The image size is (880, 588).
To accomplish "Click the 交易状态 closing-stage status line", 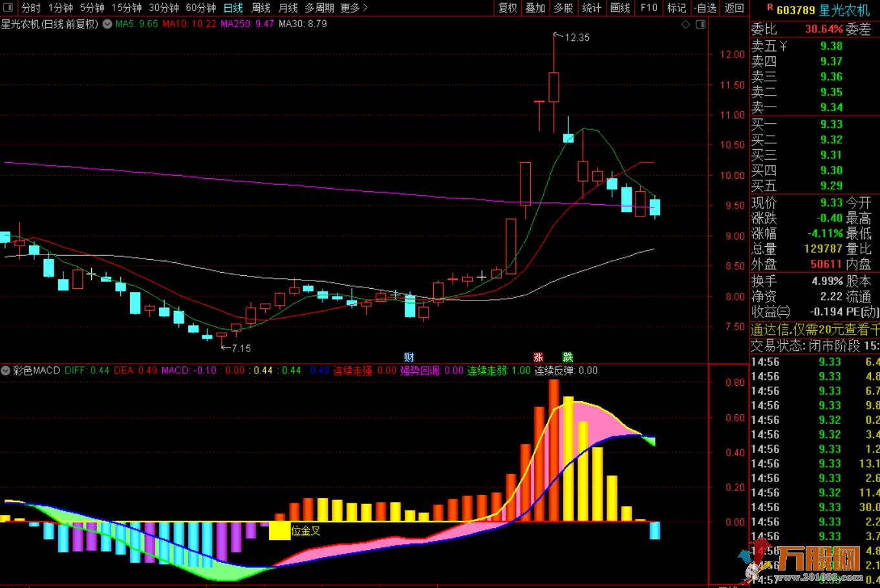I will (815, 346).
